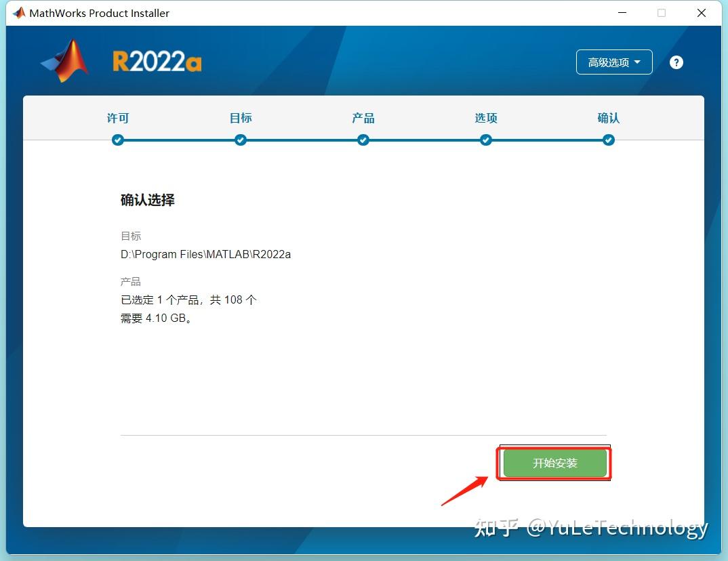This screenshot has height=561, width=728.
Task: Click the 开始安装 button
Action: click(554, 463)
